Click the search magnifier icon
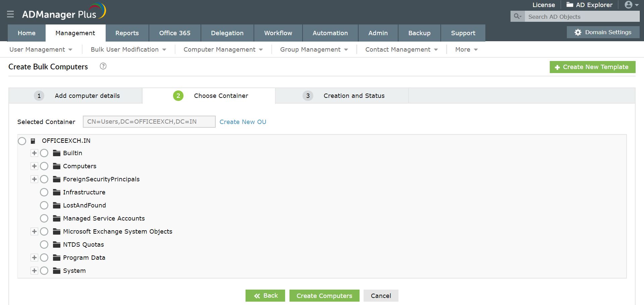Screen dimensions: 644x305 (518, 16)
